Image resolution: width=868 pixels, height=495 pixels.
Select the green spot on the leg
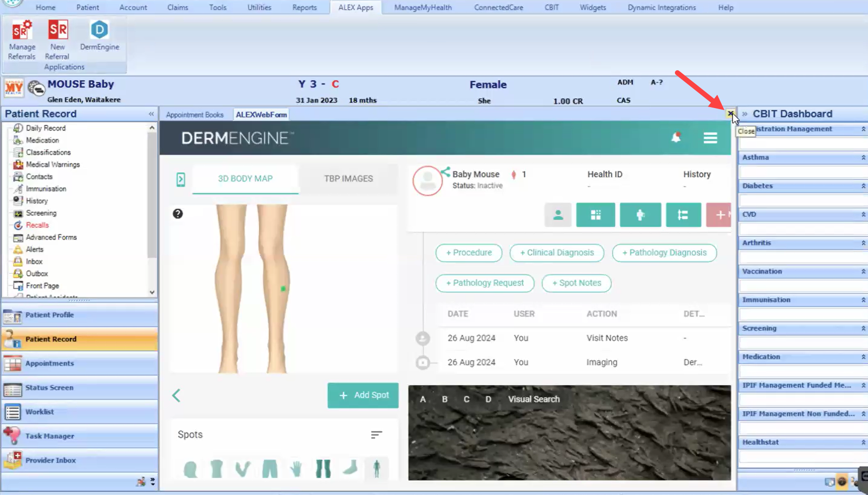click(283, 289)
